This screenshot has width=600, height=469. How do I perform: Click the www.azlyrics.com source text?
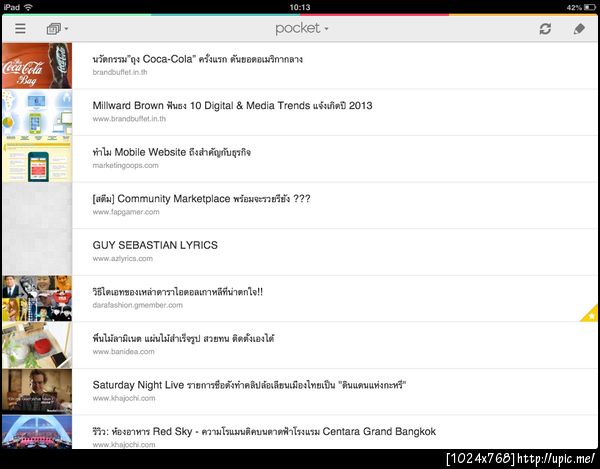coord(122,259)
